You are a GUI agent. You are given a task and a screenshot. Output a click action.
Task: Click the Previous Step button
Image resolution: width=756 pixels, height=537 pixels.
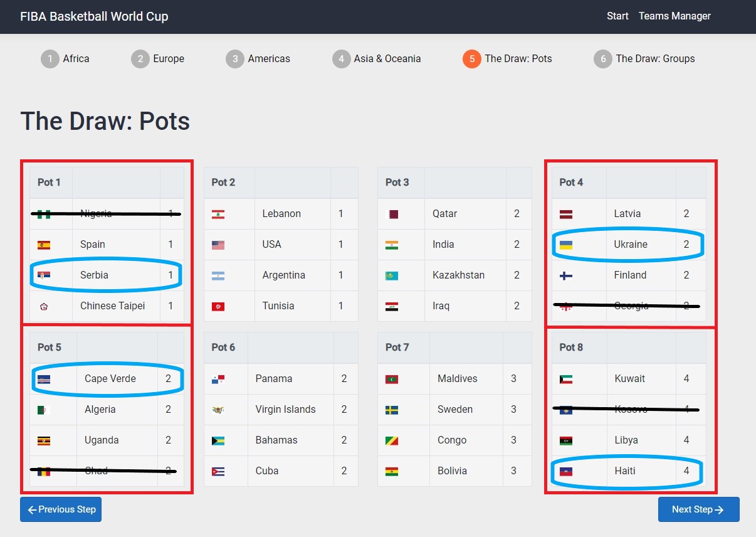point(61,509)
